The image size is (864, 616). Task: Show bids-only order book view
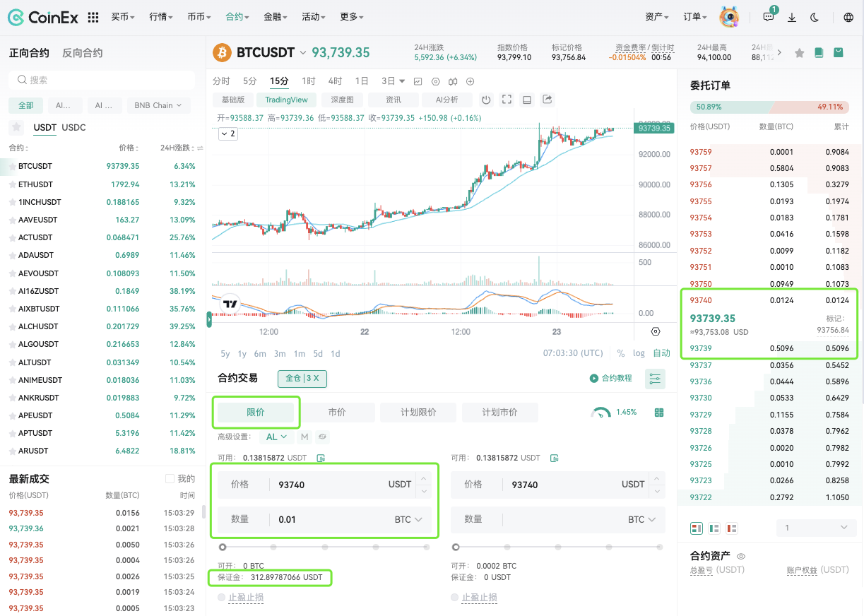[714, 528]
